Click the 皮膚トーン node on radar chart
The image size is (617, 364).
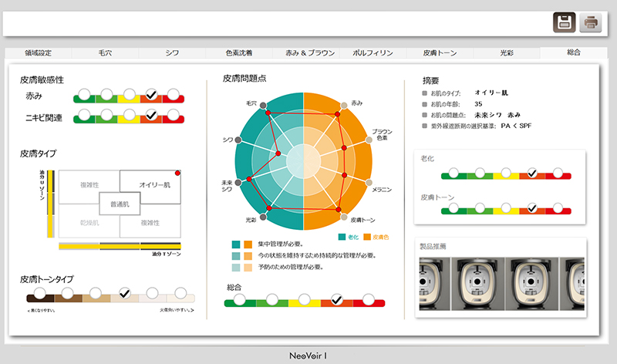(344, 217)
